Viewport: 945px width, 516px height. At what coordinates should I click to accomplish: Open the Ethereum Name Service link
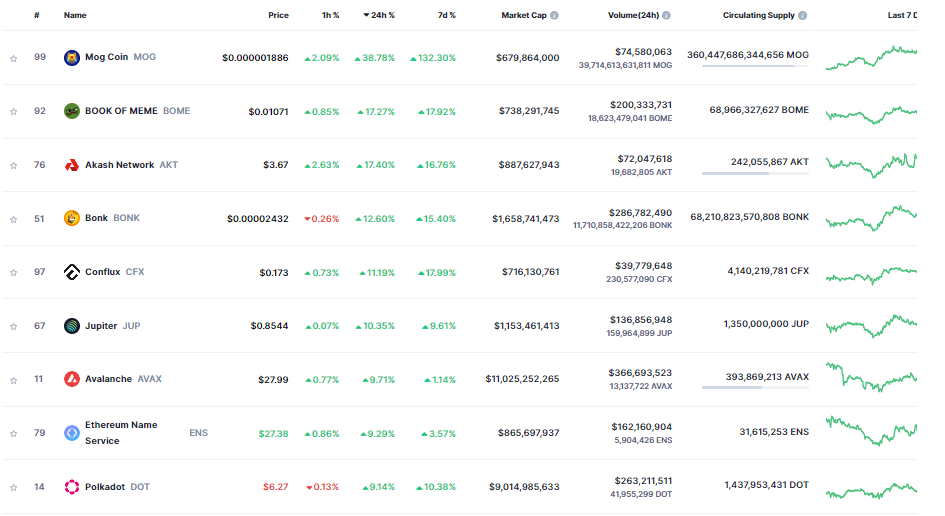point(121,433)
